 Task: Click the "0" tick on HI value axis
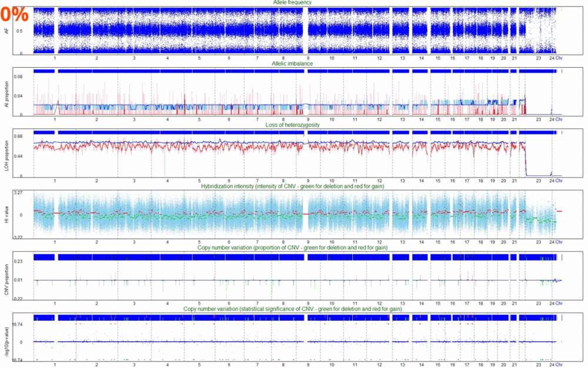click(x=21, y=215)
